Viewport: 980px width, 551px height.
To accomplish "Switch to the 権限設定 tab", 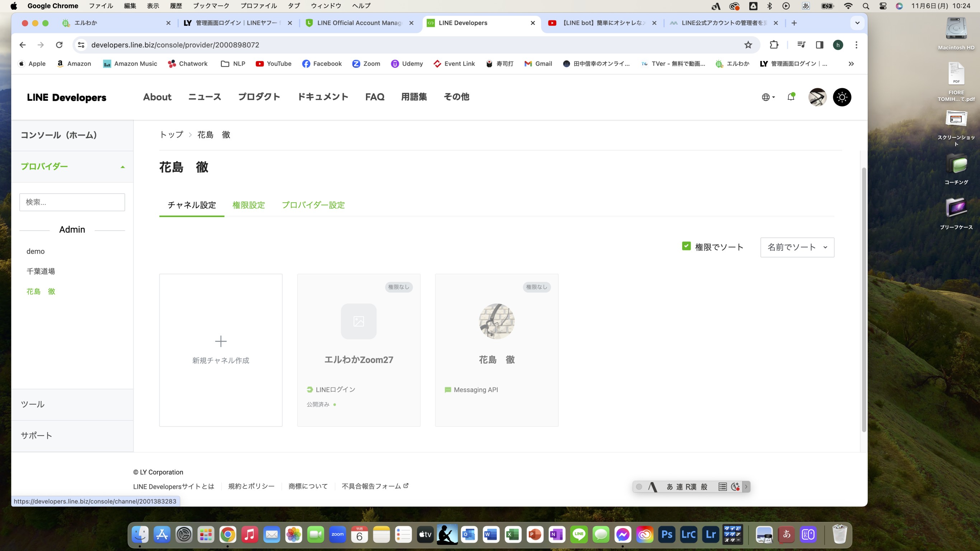I will 248,205.
